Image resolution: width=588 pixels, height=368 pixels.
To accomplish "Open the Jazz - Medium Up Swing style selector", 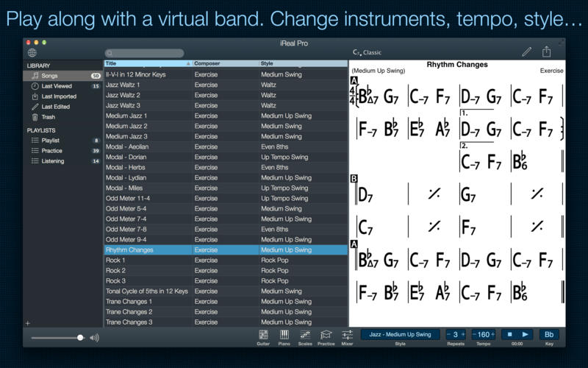I will (400, 335).
